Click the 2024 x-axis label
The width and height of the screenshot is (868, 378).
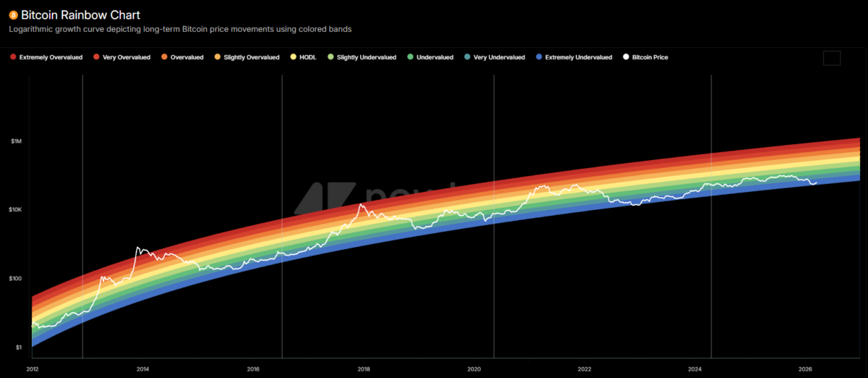695,369
